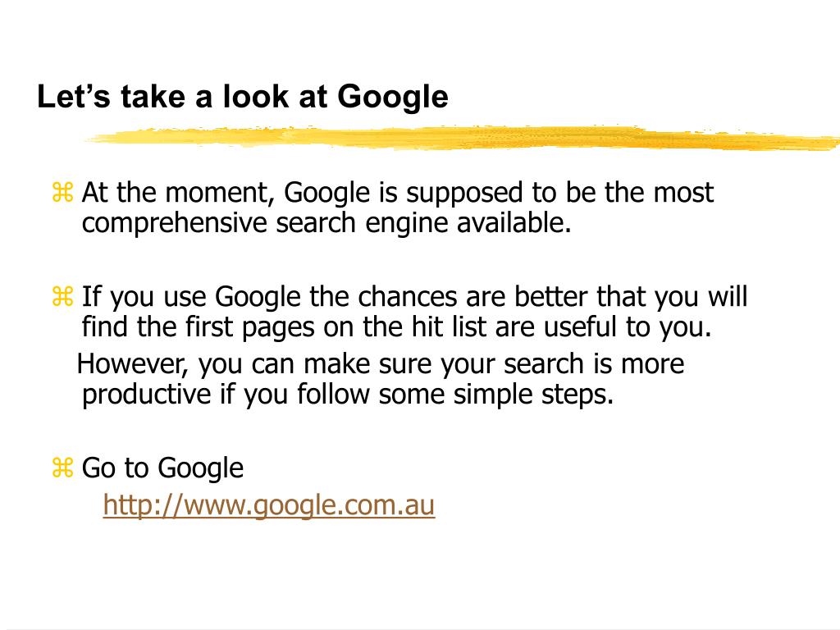Click the line productive if you follow some simple steps

click(x=348, y=395)
